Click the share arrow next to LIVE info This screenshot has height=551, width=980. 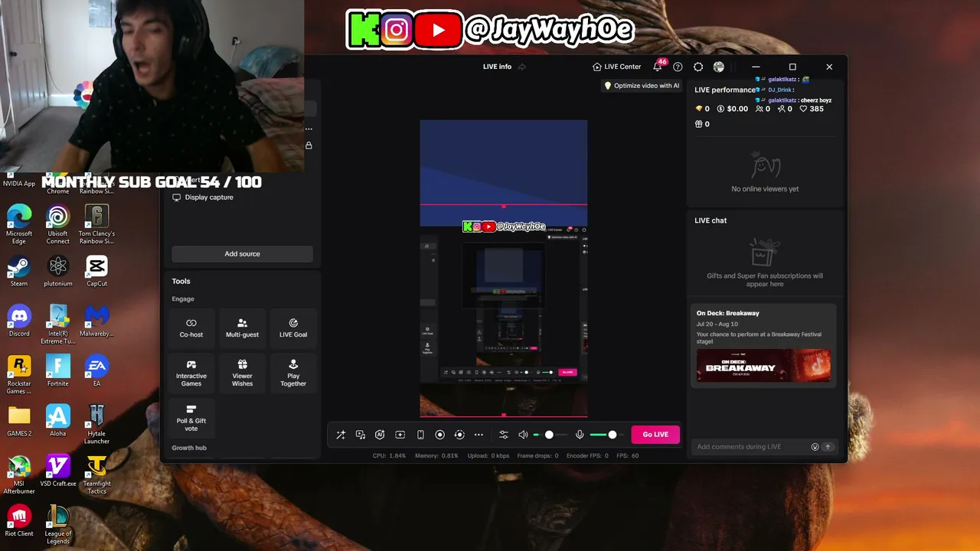click(522, 67)
